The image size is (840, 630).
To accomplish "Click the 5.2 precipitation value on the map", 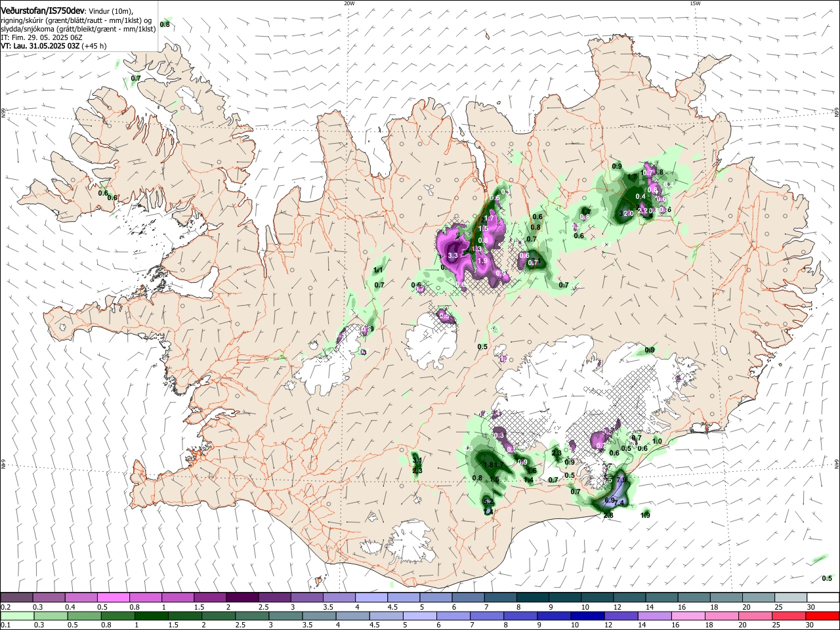I will click(x=488, y=502).
